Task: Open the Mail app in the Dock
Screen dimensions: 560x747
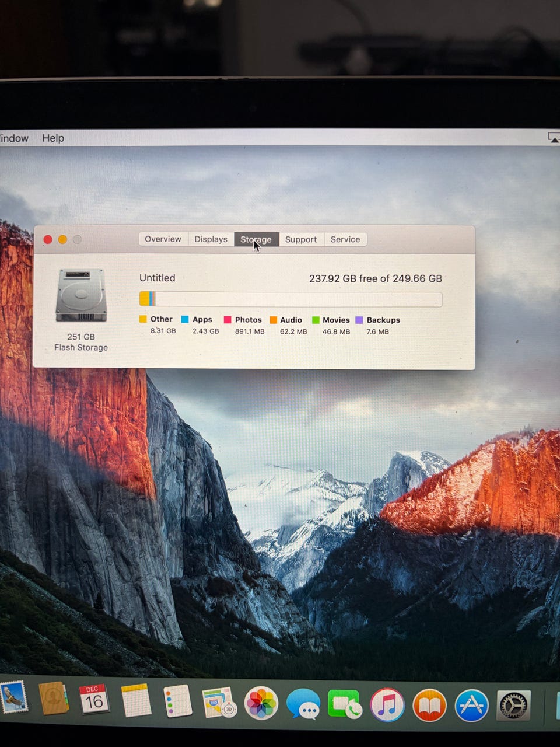Action: [x=13, y=698]
